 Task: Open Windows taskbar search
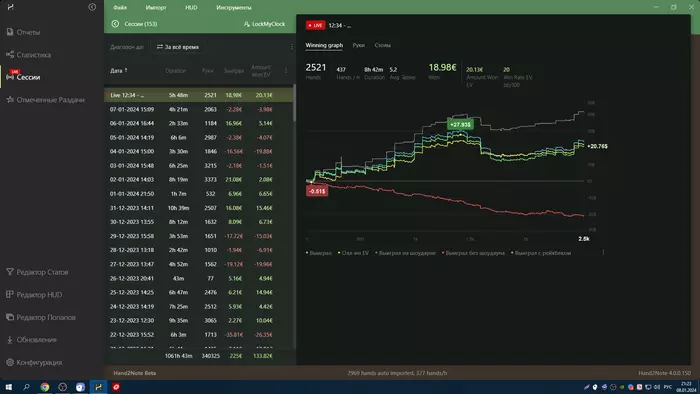click(26, 387)
